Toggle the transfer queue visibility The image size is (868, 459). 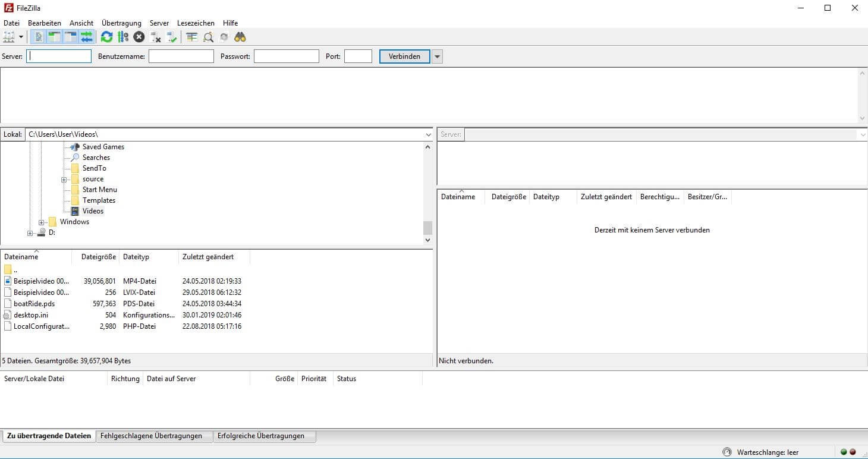pos(87,37)
